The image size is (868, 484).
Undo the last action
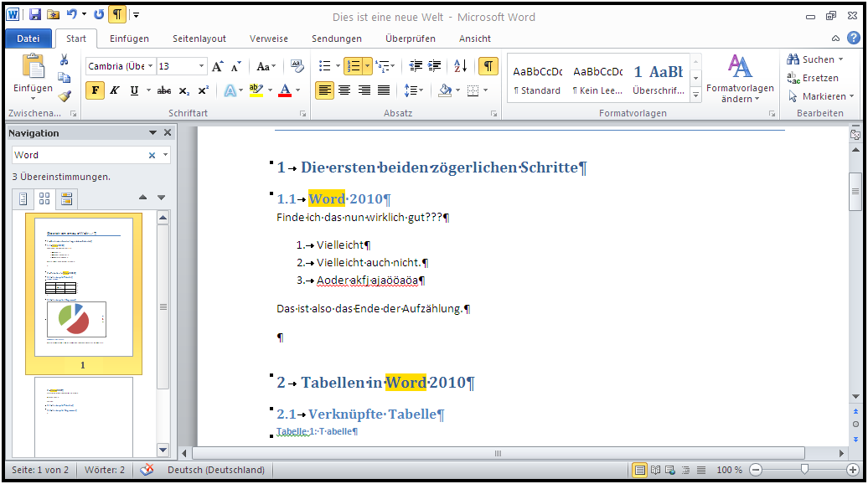pos(71,15)
